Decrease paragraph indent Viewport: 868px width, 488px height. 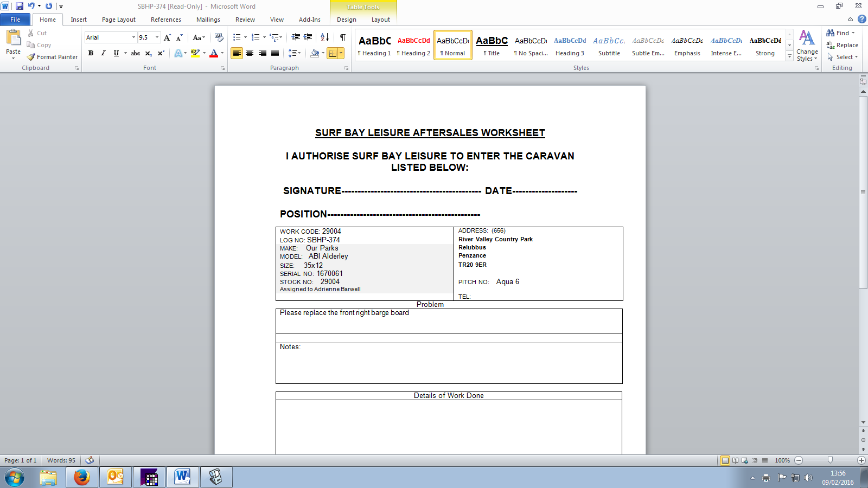click(x=296, y=37)
